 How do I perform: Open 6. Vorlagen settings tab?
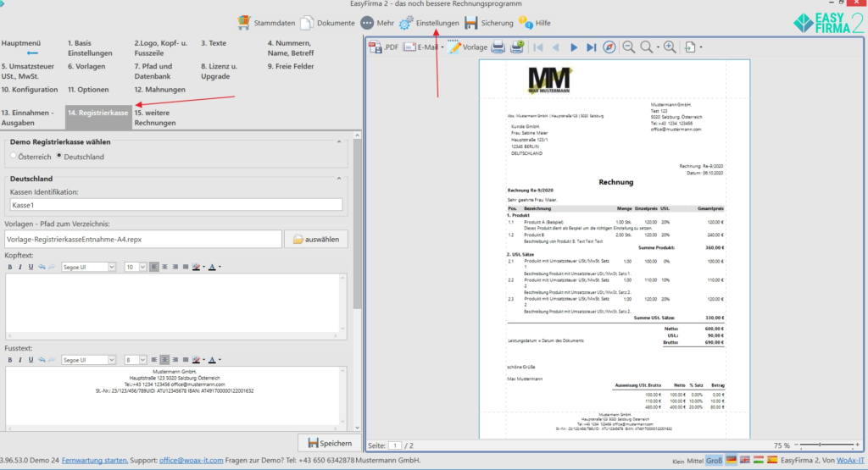[x=86, y=66]
